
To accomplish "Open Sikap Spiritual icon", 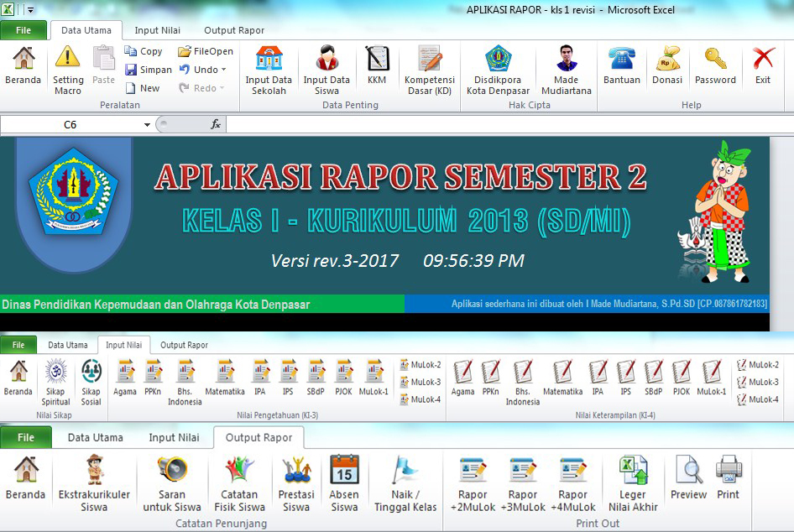I will coord(55,372).
